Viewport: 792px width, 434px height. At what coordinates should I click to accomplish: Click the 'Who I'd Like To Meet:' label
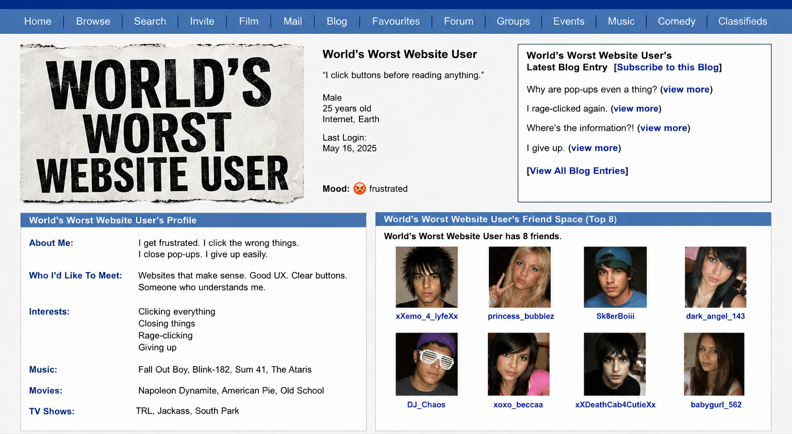click(75, 275)
